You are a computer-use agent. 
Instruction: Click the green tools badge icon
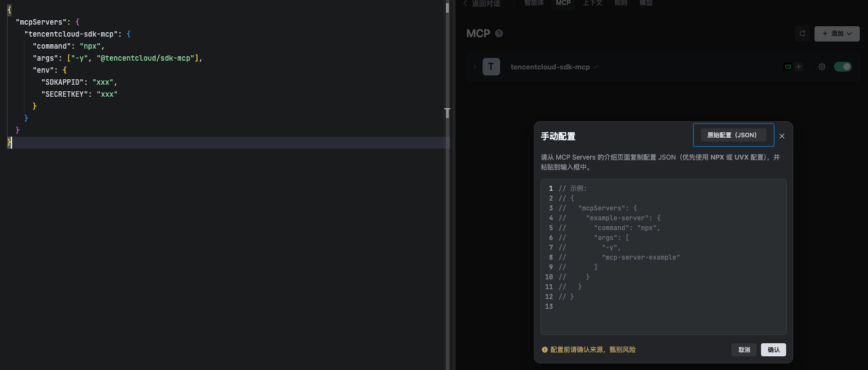pyautogui.click(x=788, y=67)
